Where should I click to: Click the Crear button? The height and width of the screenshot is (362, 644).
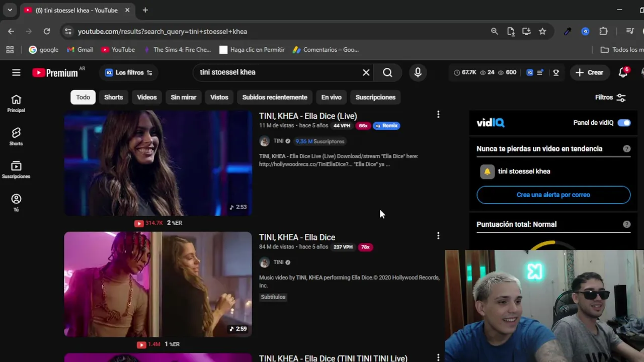coord(590,72)
